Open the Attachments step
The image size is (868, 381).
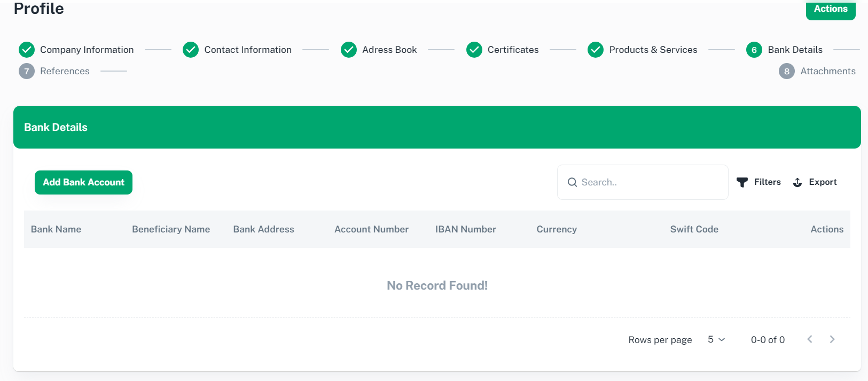827,71
